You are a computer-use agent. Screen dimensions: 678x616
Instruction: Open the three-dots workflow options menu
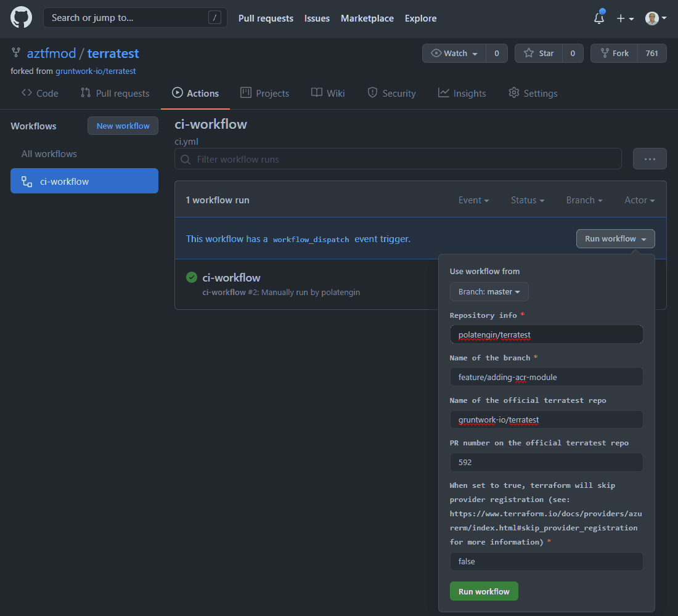(x=649, y=159)
